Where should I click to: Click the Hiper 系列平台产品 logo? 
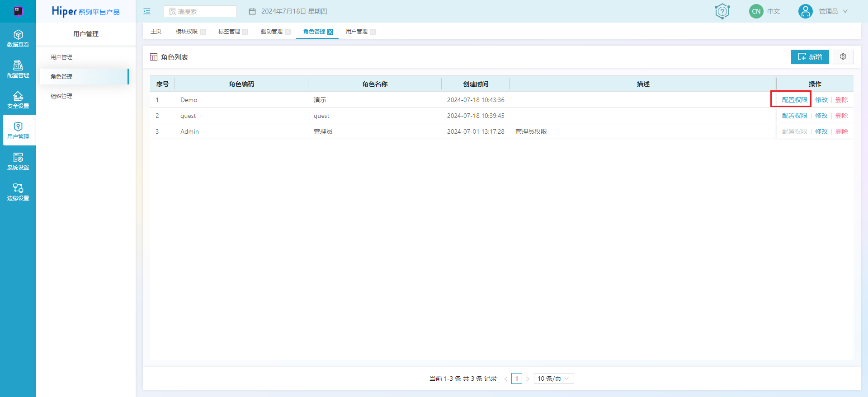tap(86, 11)
